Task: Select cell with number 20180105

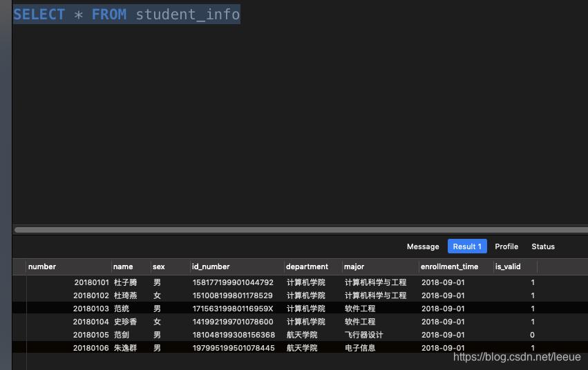Action: pos(91,335)
